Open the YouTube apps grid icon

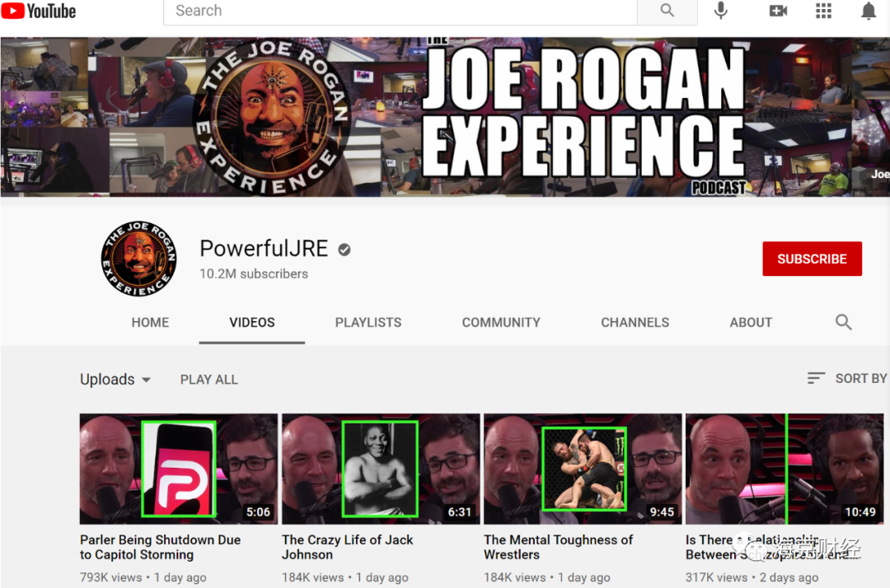tap(823, 11)
